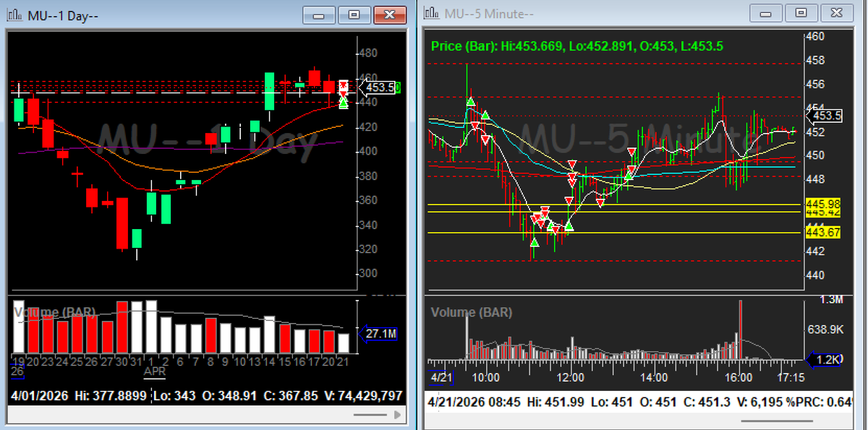The height and width of the screenshot is (430, 868).
Task: Click the Volume (BAR) label in daily chart
Action: tap(56, 312)
